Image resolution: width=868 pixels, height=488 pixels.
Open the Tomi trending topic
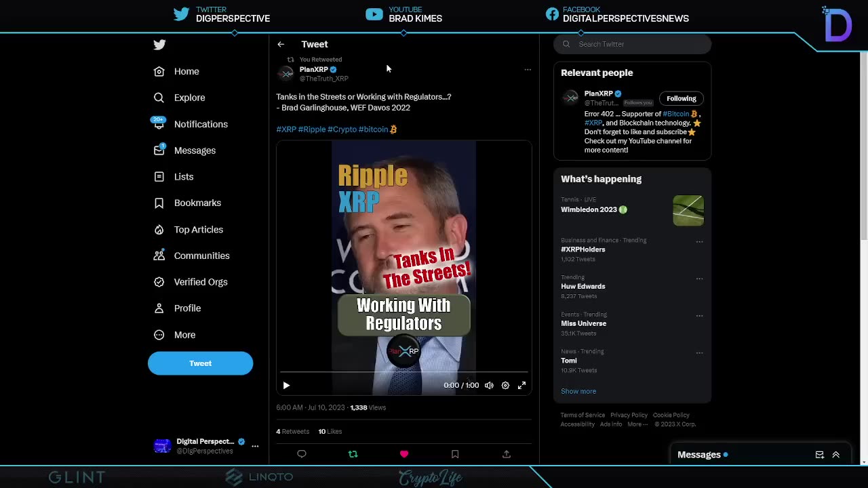coord(569,361)
